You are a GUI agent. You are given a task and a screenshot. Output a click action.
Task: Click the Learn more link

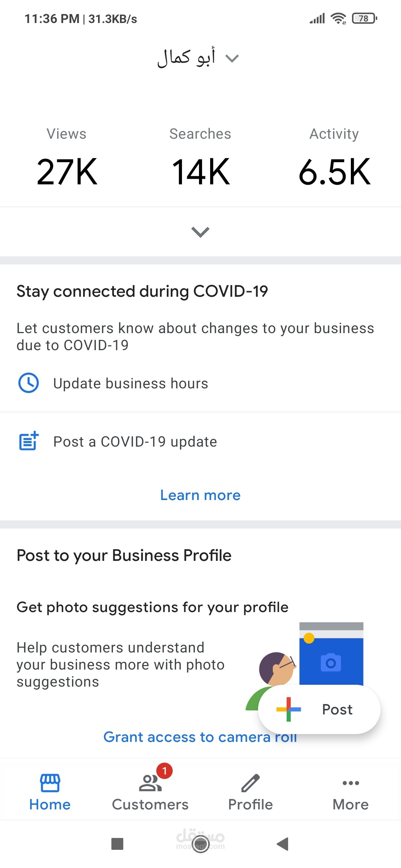(200, 495)
